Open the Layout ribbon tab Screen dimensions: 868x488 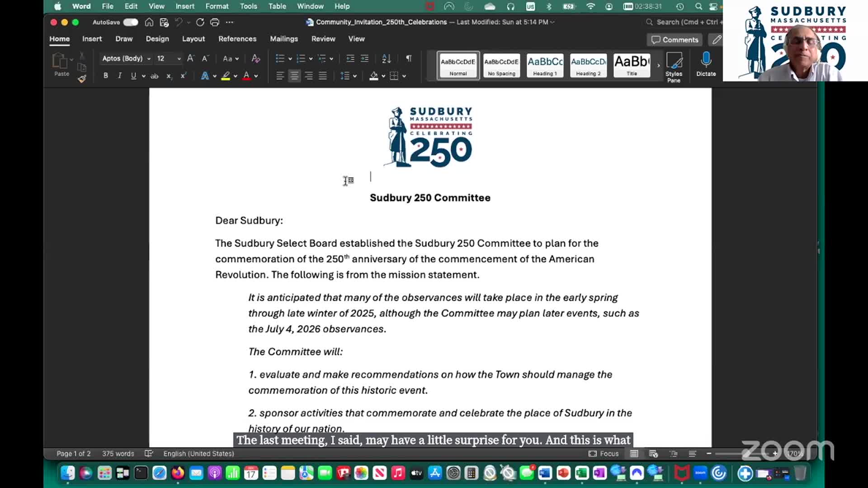193,39
